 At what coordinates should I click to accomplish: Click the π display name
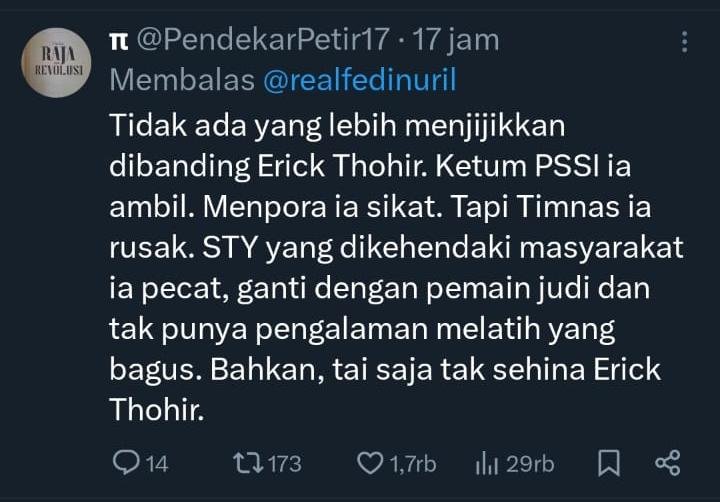(x=117, y=42)
